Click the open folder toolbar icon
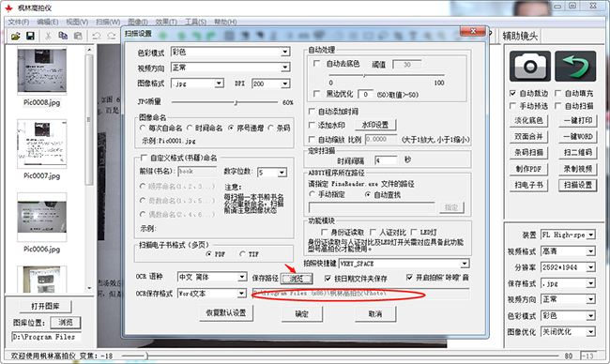610x364 pixels. coord(15,37)
